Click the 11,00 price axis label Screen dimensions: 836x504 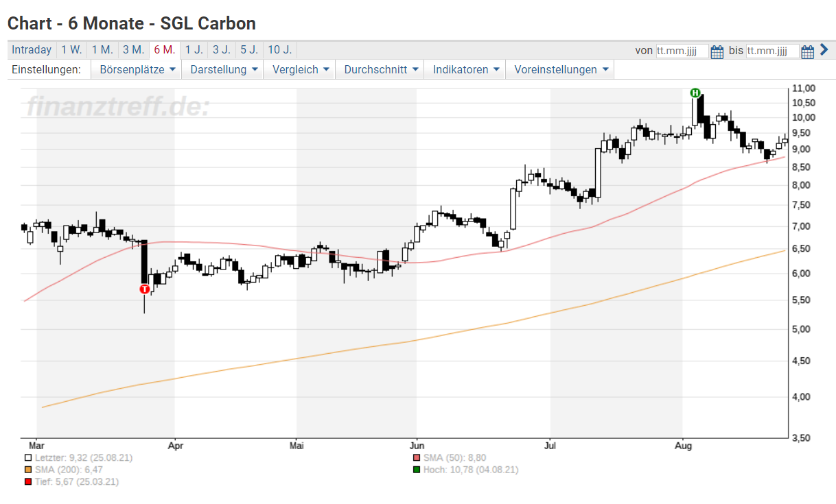click(x=803, y=88)
